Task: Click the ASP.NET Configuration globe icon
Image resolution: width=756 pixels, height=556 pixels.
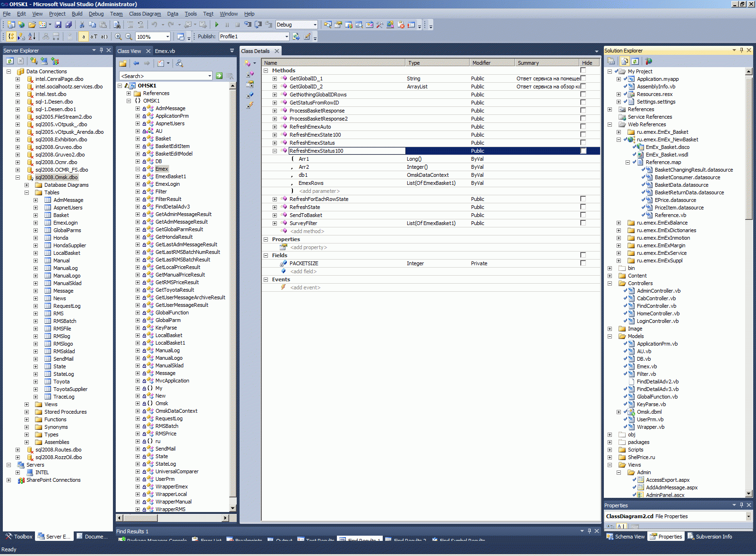Action: 649,61
